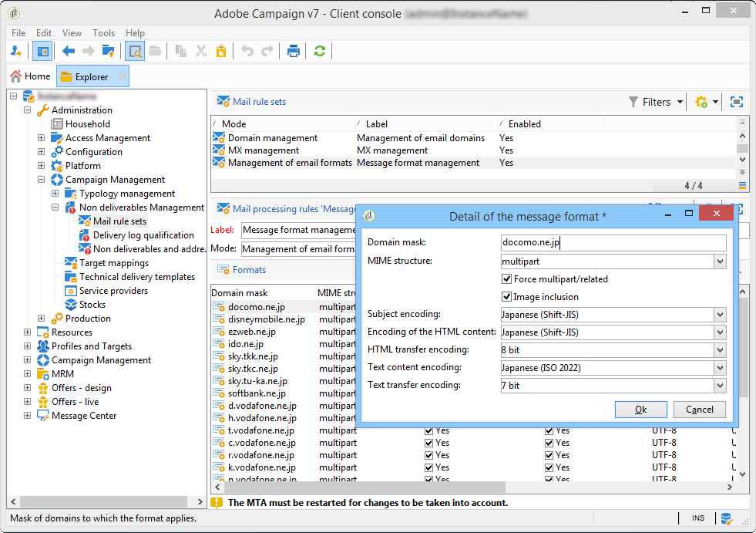Toggle first Yes checkbox in r.vodafone.ne.jp row
This screenshot has width=756, height=533.
click(x=428, y=455)
